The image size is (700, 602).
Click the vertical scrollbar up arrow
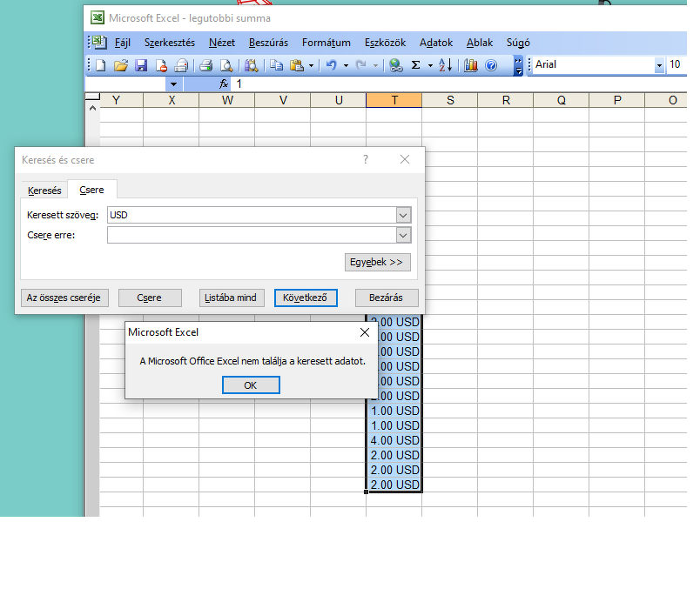(x=92, y=109)
